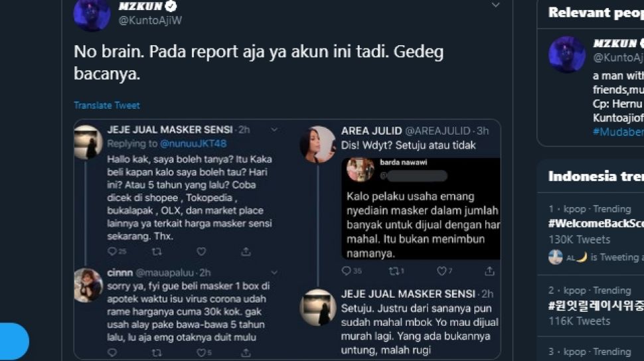
Task: Click Translate Tweet link
Action: [107, 106]
